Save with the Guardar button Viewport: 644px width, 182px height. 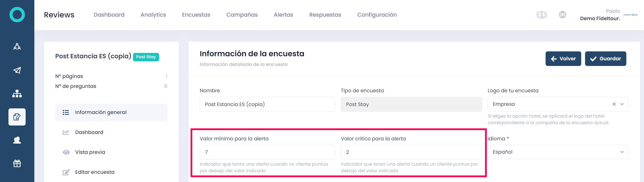pyautogui.click(x=606, y=59)
